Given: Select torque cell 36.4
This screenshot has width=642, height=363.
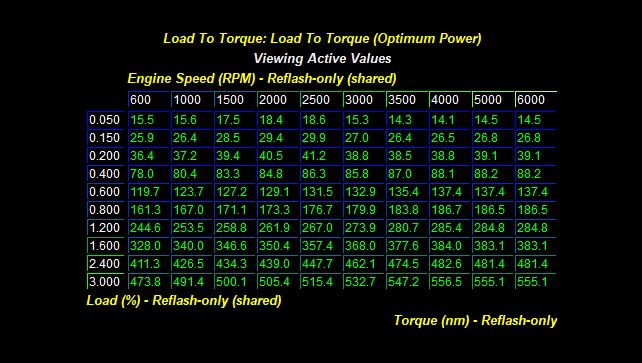Looking at the screenshot, I should coord(149,156).
